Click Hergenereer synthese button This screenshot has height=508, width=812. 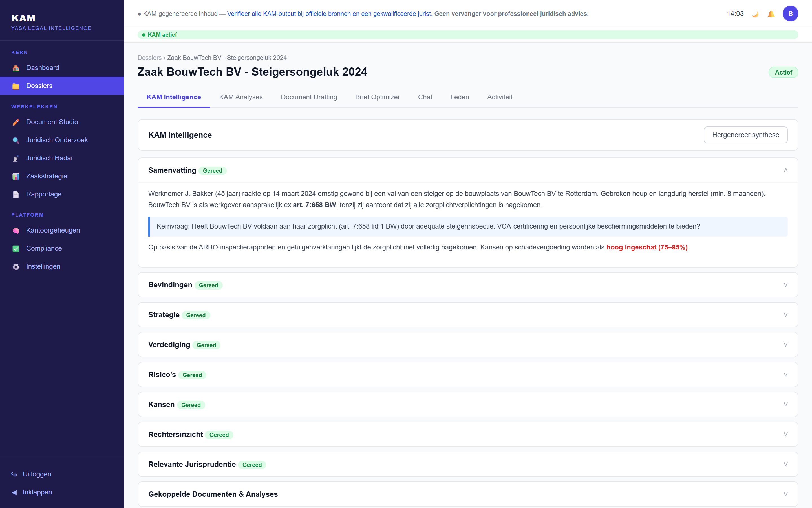(745, 135)
